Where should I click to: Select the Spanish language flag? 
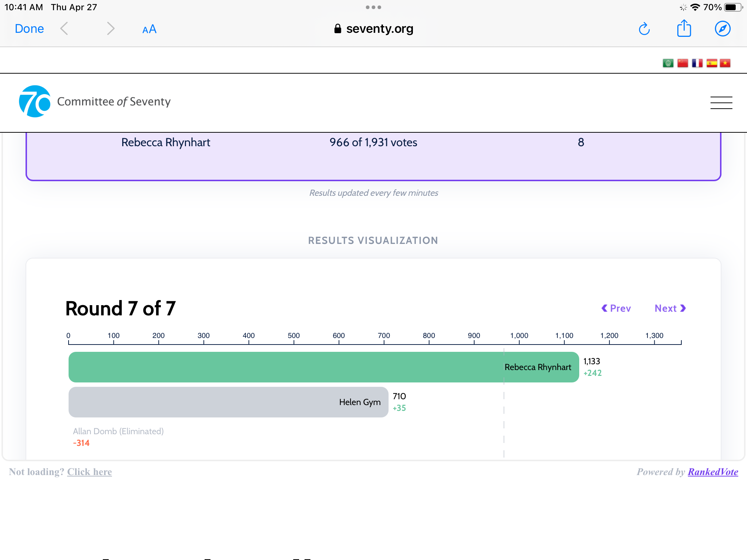[x=712, y=63]
